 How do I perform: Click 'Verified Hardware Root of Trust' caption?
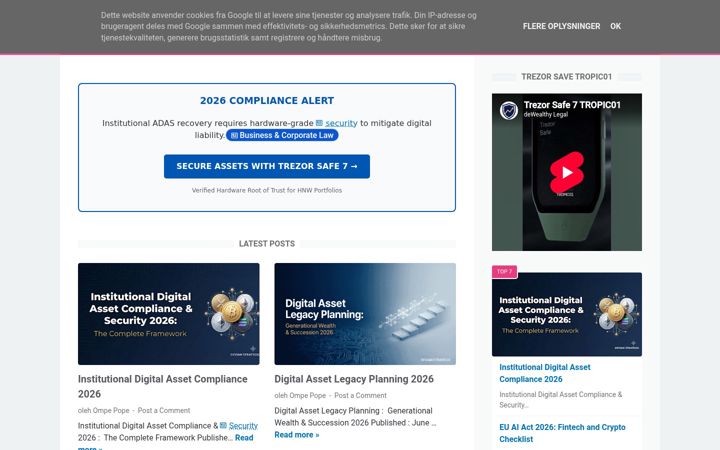267,190
